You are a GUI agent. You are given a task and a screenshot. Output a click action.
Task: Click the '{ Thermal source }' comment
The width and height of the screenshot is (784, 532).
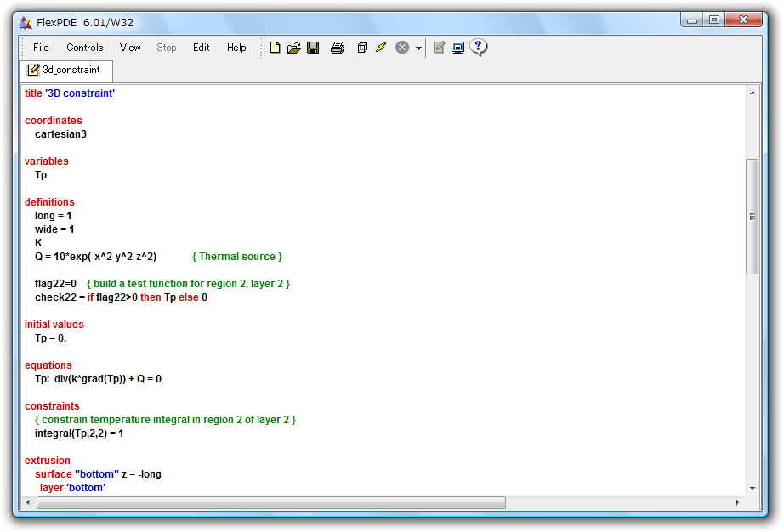237,257
